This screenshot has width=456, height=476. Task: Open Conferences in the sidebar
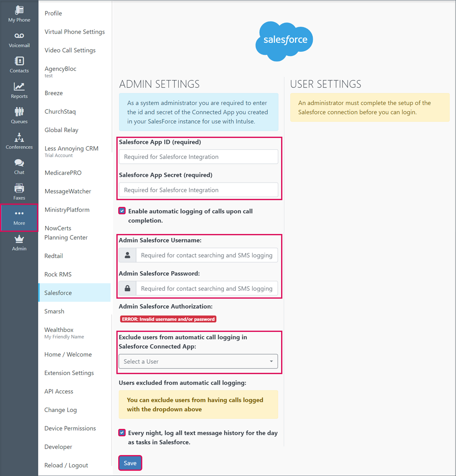coord(19,141)
